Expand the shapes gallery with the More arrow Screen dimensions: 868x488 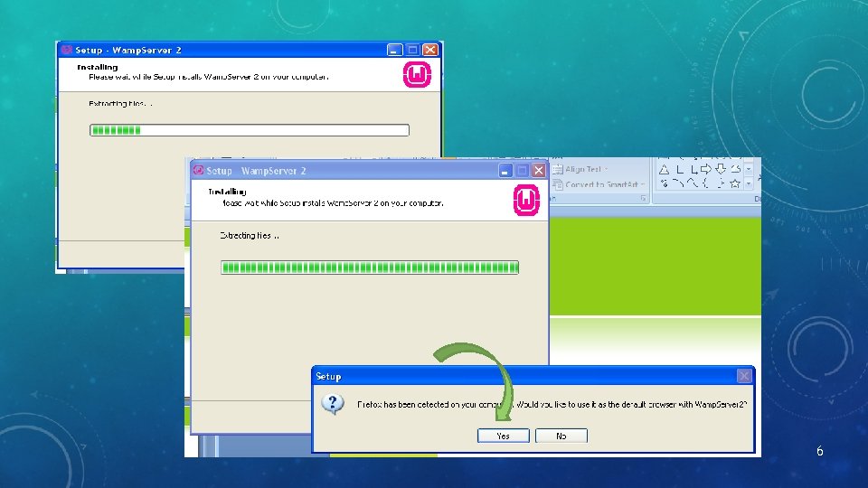[749, 183]
